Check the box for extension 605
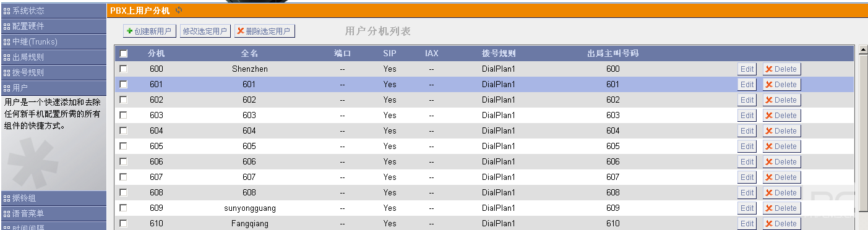The height and width of the screenshot is (230, 868). click(x=124, y=146)
